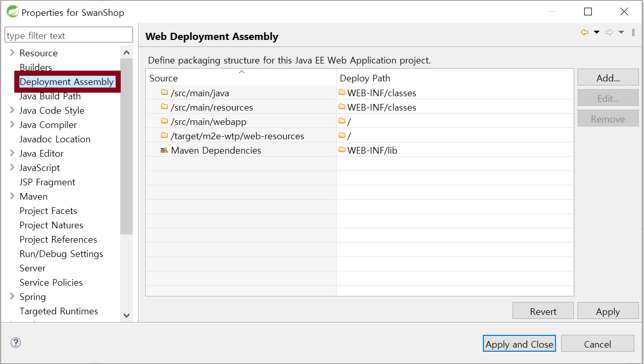Viewport: 644px width, 364px height.
Task: Open the Project Facets page
Action: coord(48,211)
